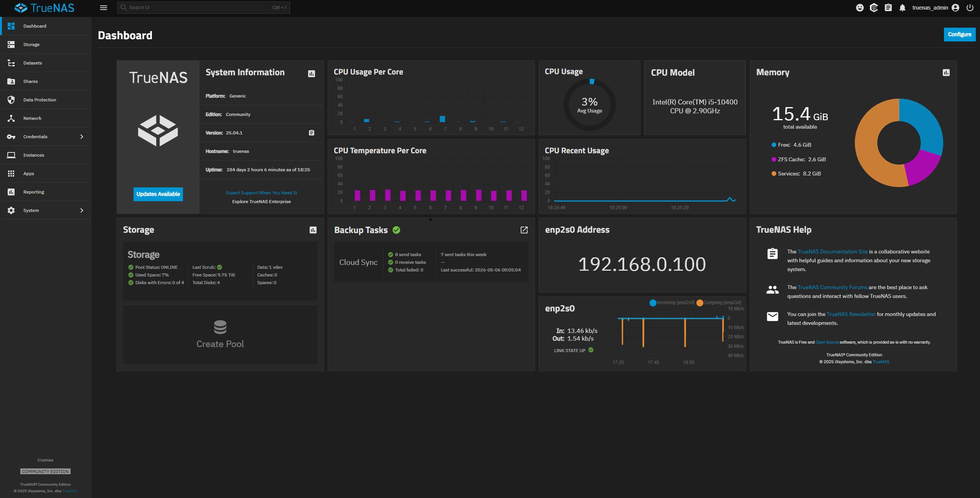Click the Data Protection shield icon
Viewport: 980px width, 498px height.
11,100
